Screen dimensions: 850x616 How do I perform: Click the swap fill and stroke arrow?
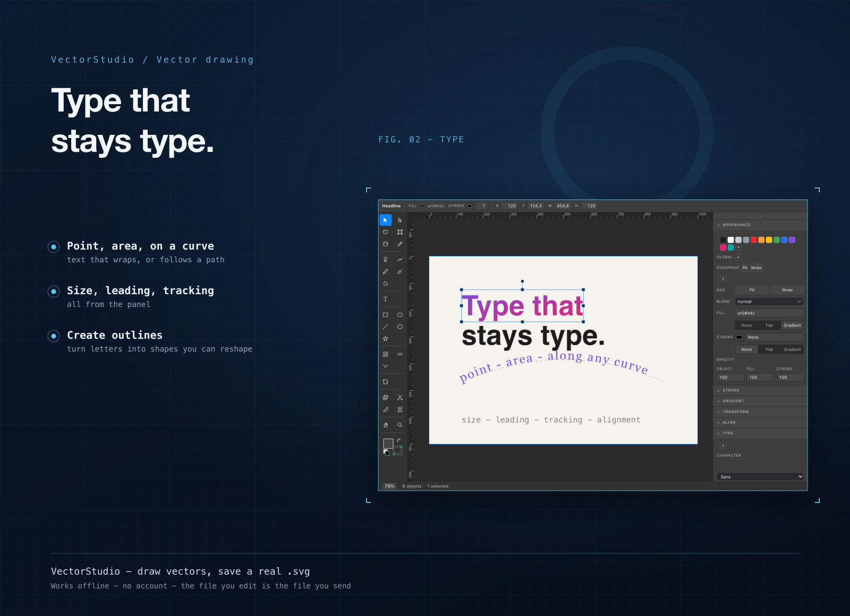pyautogui.click(x=399, y=440)
